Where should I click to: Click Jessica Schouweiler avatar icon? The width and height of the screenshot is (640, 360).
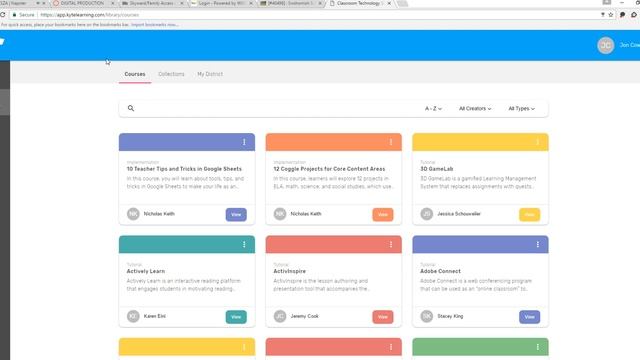pyautogui.click(x=427, y=214)
